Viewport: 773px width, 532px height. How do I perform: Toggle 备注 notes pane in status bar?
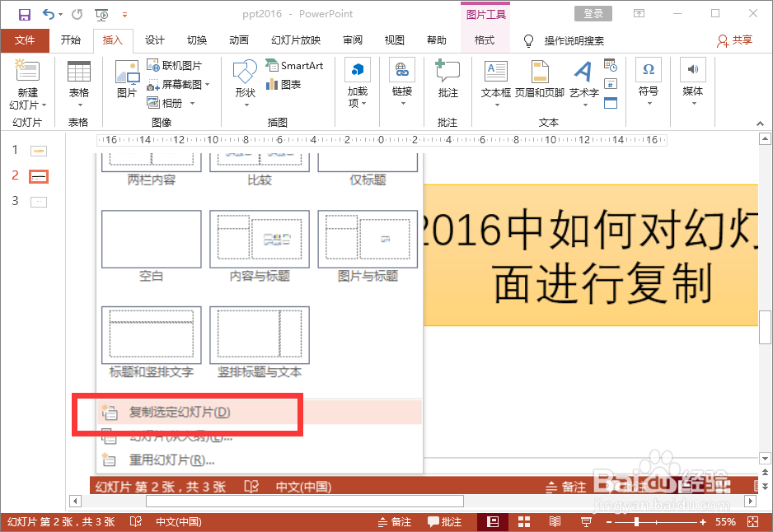[x=395, y=521]
